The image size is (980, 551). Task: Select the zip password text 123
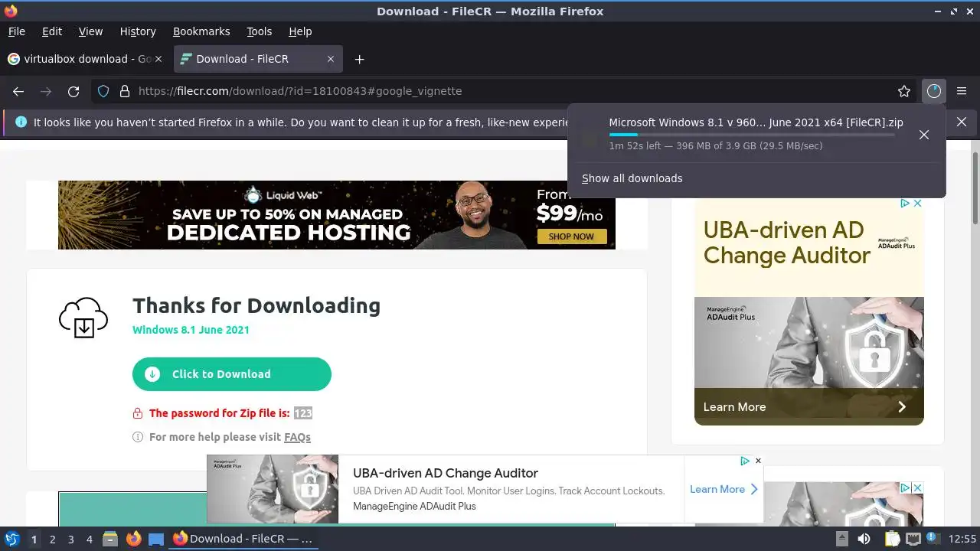point(303,413)
